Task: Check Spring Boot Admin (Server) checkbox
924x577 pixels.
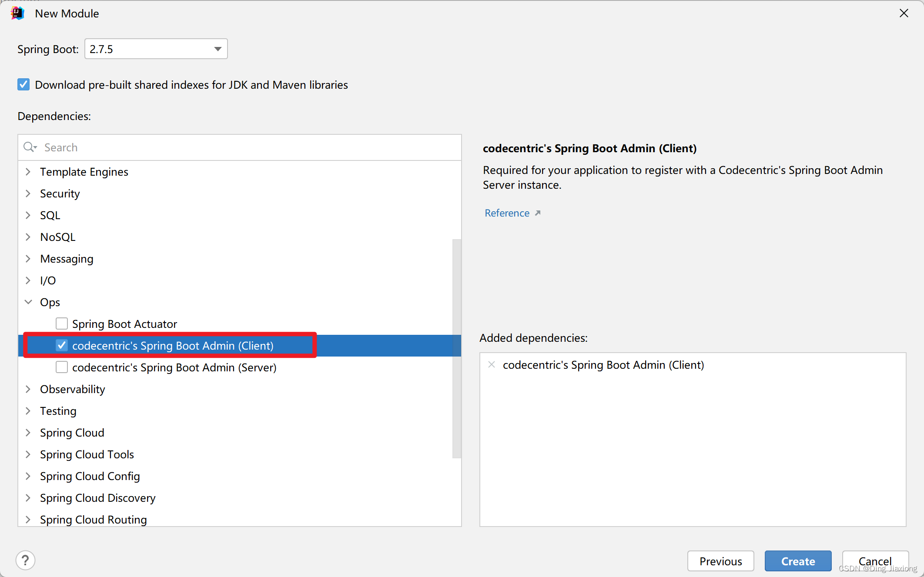Action: (x=62, y=367)
